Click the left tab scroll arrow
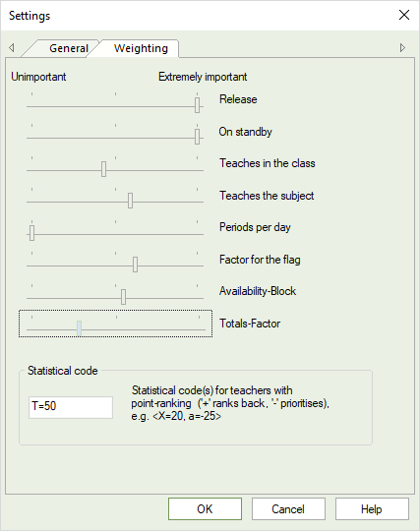Viewport: 420px width, 531px height. pos(12,47)
